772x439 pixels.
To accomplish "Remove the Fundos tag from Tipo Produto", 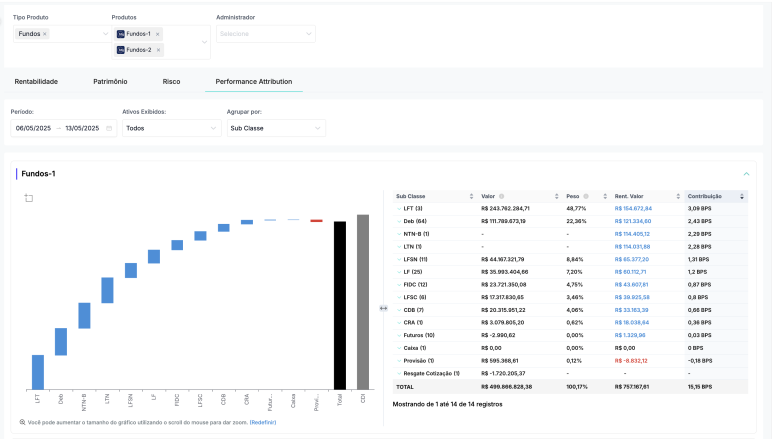I will (45, 34).
